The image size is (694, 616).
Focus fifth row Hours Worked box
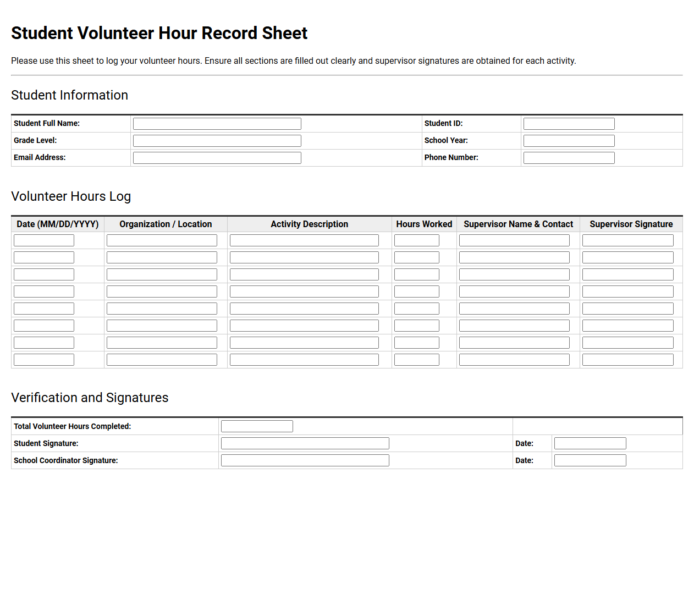pyautogui.click(x=417, y=309)
